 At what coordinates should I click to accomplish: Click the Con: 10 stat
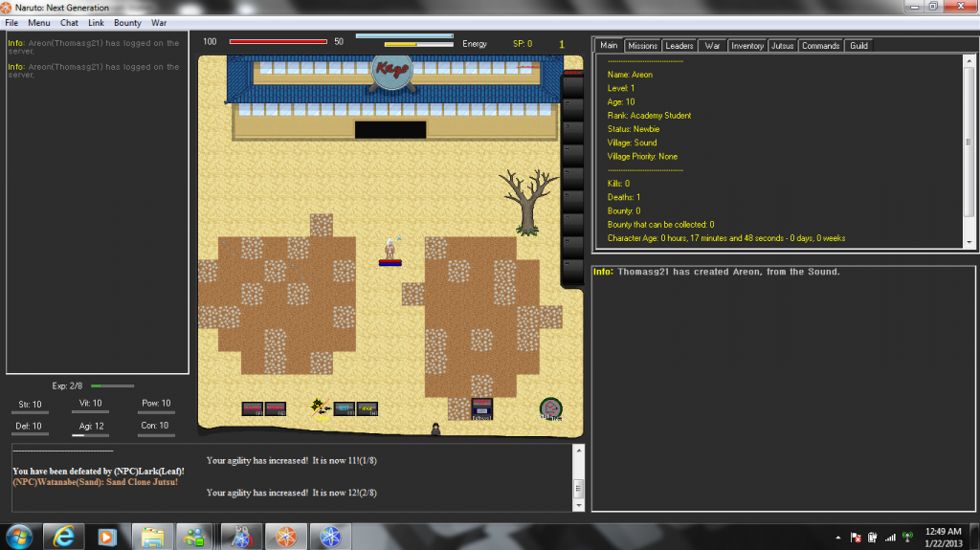click(155, 426)
